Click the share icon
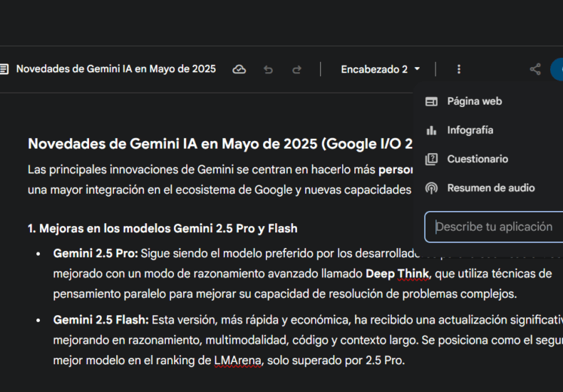The width and height of the screenshot is (563, 392). tap(535, 69)
